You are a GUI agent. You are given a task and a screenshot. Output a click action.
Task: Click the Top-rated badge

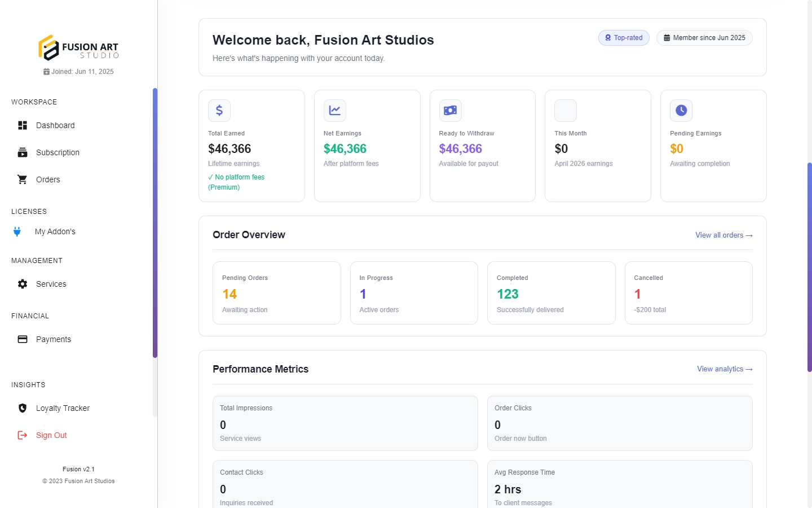pos(624,38)
